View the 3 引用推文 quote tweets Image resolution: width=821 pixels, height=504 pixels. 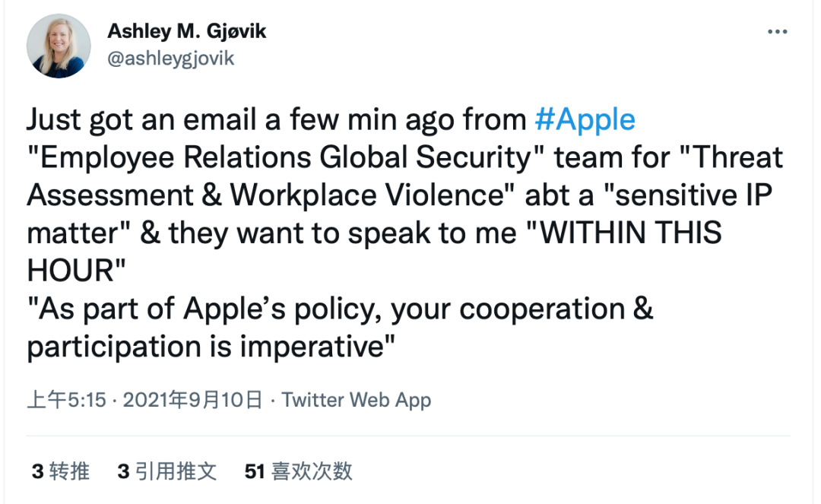click(x=167, y=471)
